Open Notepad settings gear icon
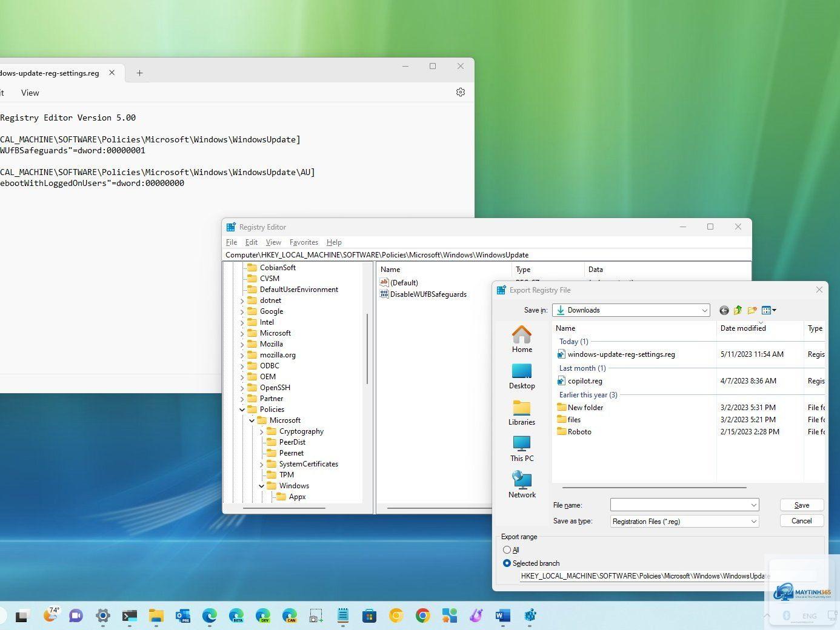Image resolution: width=840 pixels, height=630 pixels. 461,92
